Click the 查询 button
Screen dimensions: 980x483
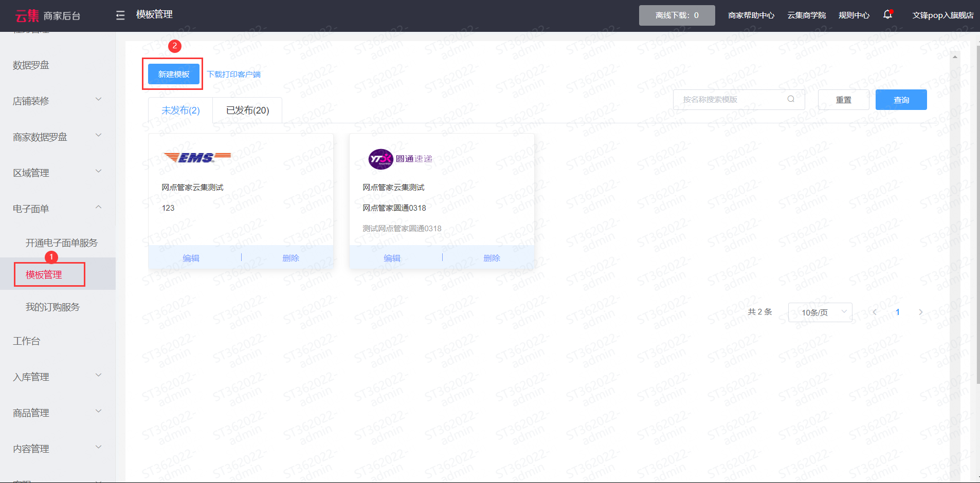[x=901, y=100]
